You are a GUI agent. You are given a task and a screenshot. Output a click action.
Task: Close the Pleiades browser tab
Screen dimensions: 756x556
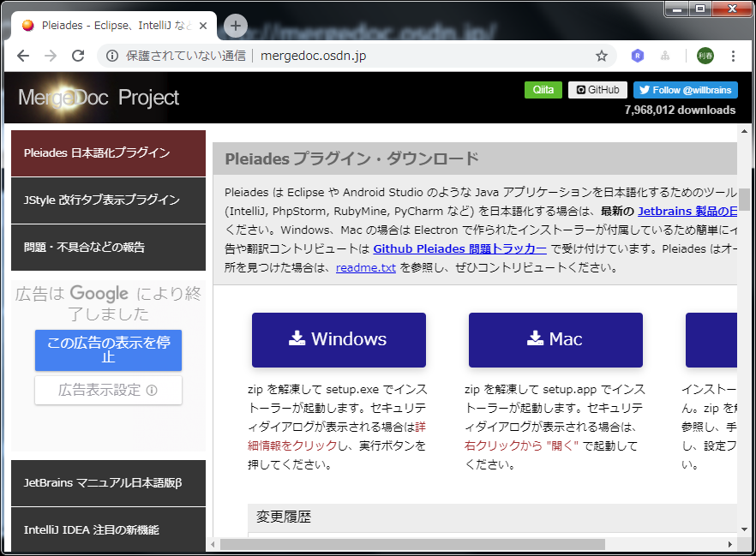click(203, 26)
